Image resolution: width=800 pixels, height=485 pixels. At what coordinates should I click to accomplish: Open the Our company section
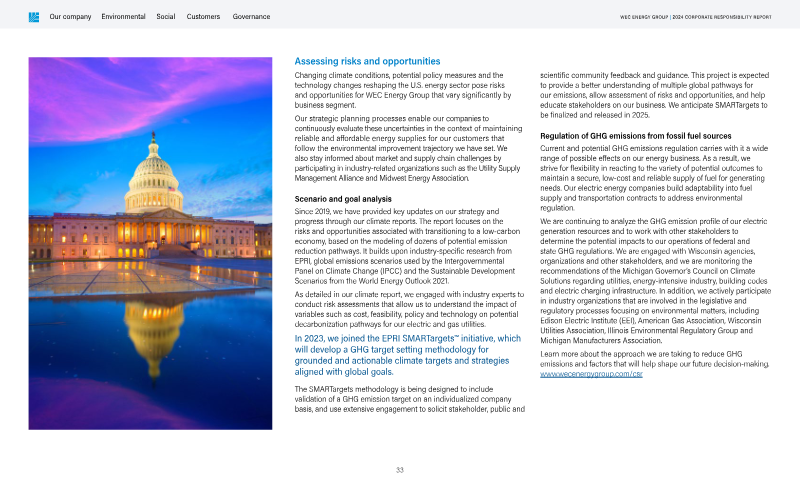click(x=70, y=17)
